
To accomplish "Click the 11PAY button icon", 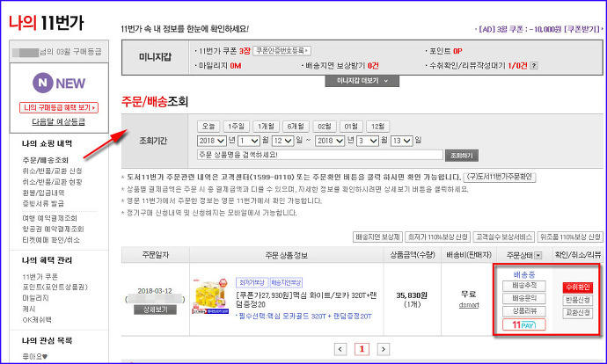I will tap(523, 325).
